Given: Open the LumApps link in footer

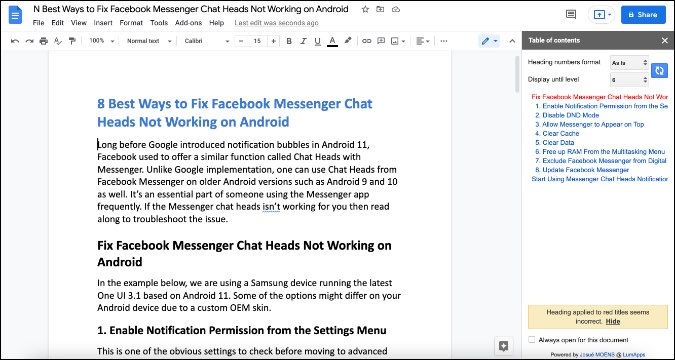Looking at the screenshot, I should (634, 355).
